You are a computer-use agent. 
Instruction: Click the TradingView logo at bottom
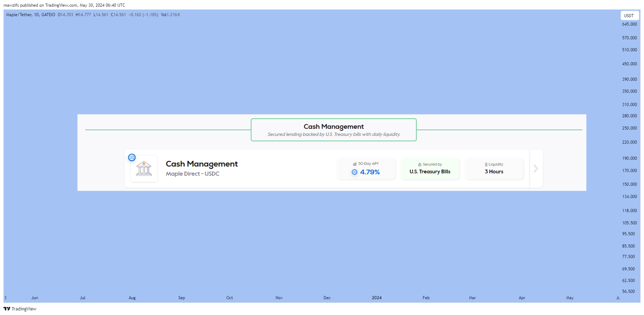click(x=20, y=309)
